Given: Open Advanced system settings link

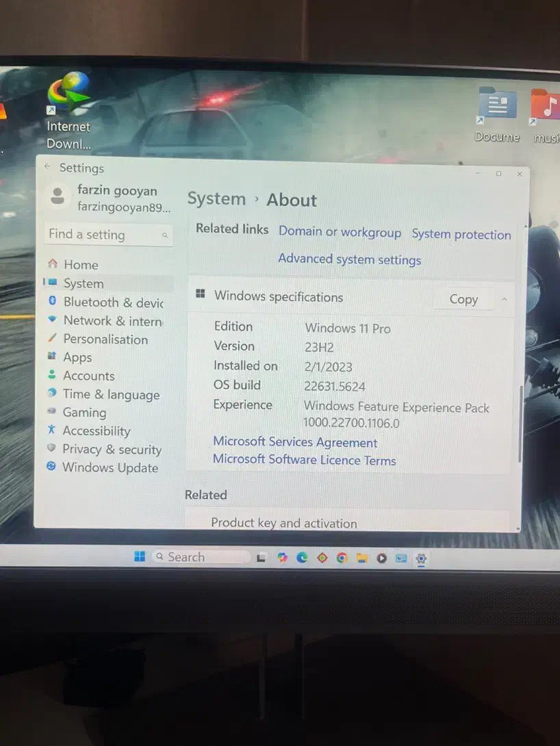Looking at the screenshot, I should [x=349, y=259].
